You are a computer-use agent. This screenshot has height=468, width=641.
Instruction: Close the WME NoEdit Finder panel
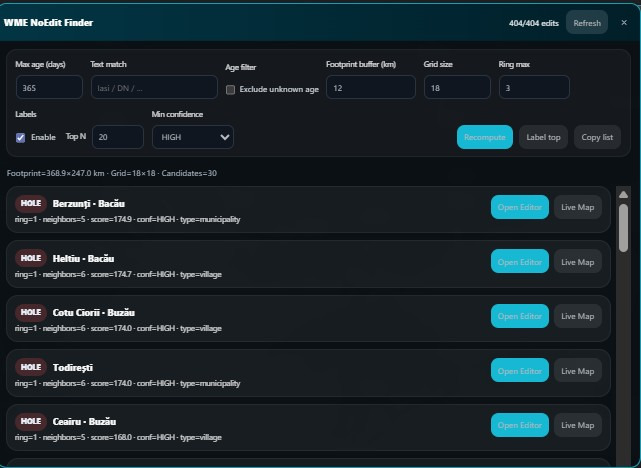(x=624, y=22)
